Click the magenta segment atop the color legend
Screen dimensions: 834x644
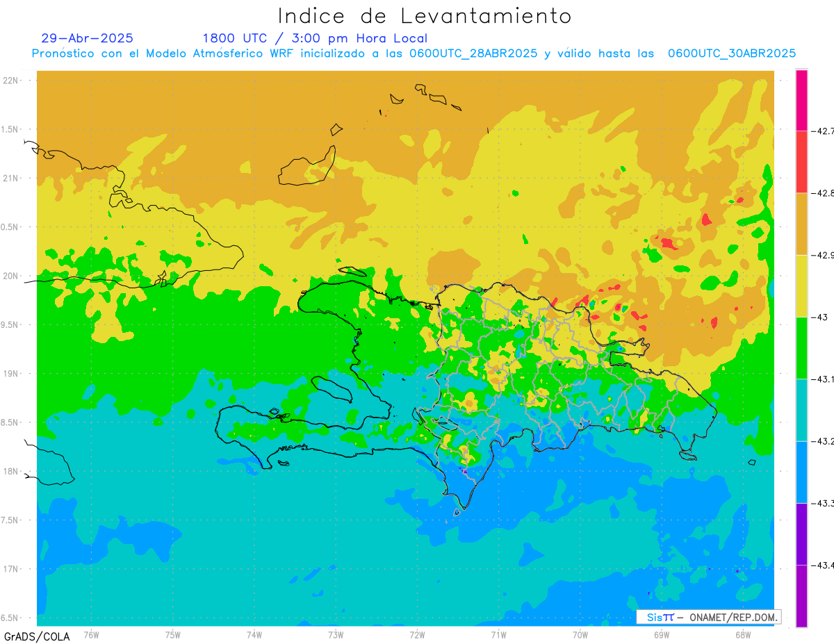click(801, 100)
